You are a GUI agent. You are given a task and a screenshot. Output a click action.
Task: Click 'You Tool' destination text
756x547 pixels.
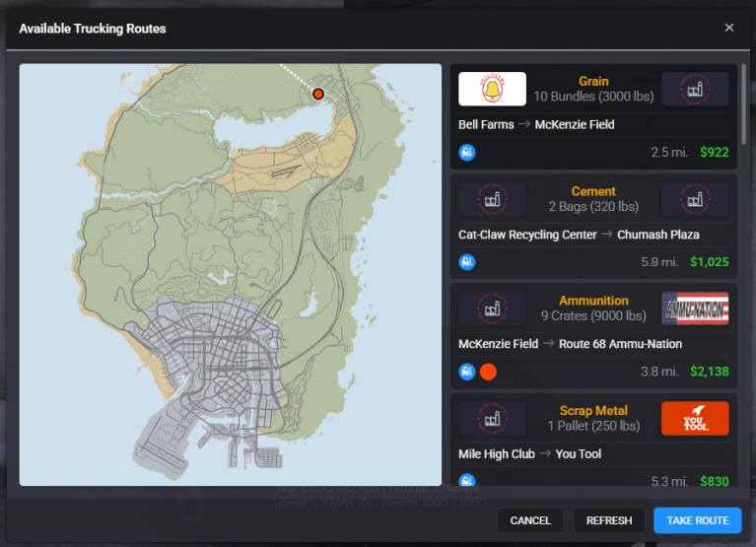[579, 454]
